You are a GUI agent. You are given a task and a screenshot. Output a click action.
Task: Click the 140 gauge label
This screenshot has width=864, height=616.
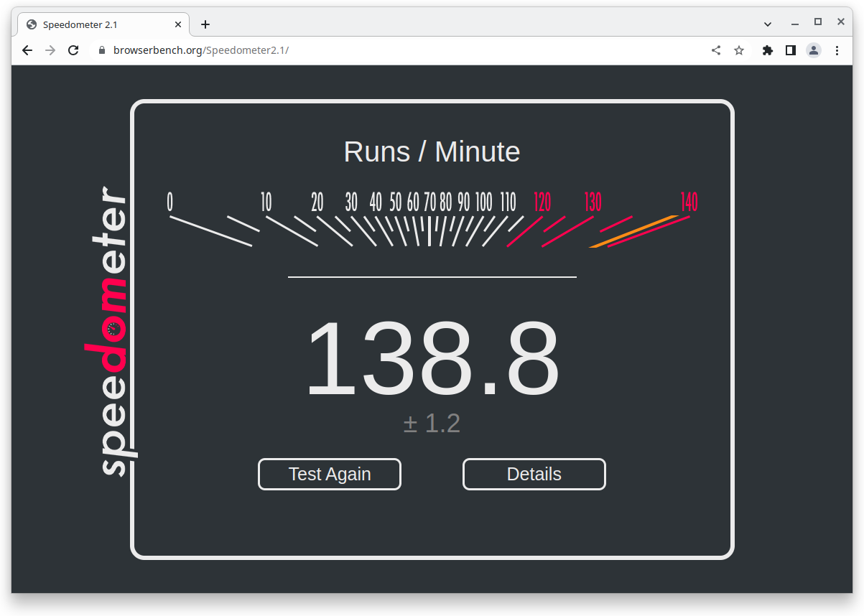[689, 202]
